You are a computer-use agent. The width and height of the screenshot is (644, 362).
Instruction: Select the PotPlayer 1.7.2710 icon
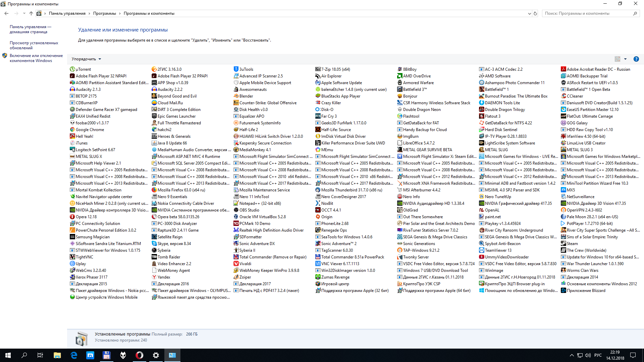coord(563,224)
